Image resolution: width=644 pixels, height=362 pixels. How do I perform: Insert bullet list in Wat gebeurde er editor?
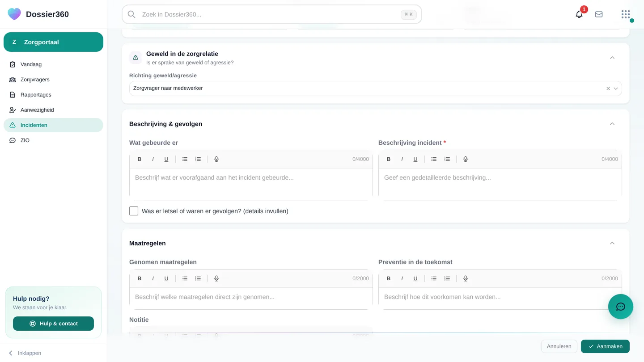pos(185,159)
